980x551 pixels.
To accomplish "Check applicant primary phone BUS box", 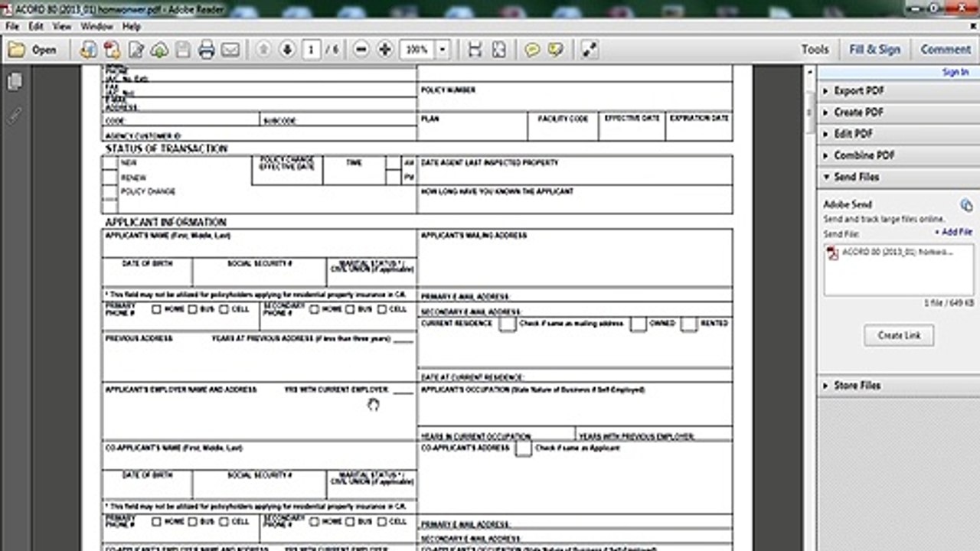I will (x=191, y=309).
